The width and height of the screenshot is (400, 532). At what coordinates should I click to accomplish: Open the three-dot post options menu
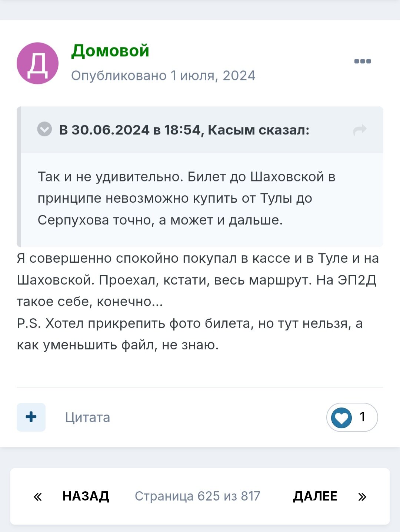(x=362, y=61)
